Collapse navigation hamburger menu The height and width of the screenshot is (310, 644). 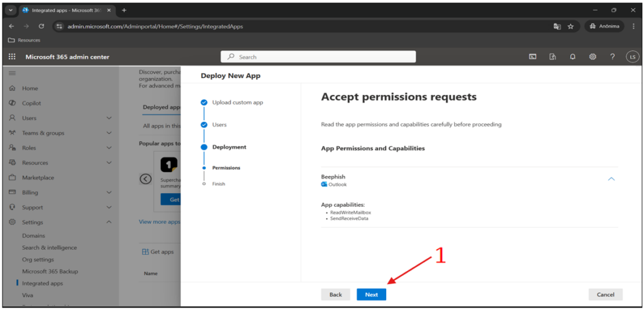coord(12,73)
